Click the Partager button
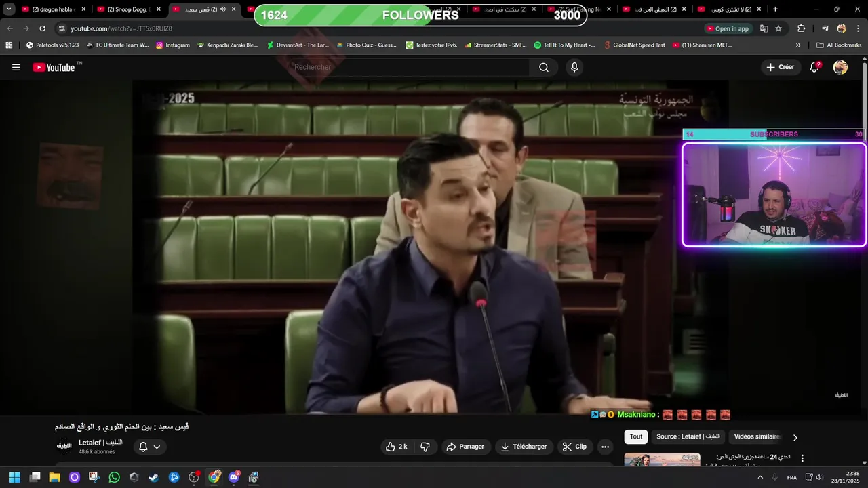Viewport: 868px width, 488px height. coord(465,447)
